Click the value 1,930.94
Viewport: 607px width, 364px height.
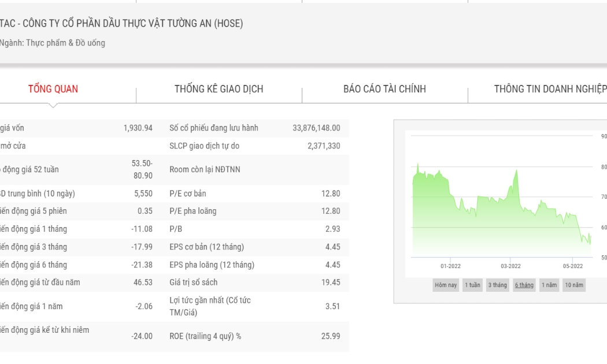tap(138, 128)
